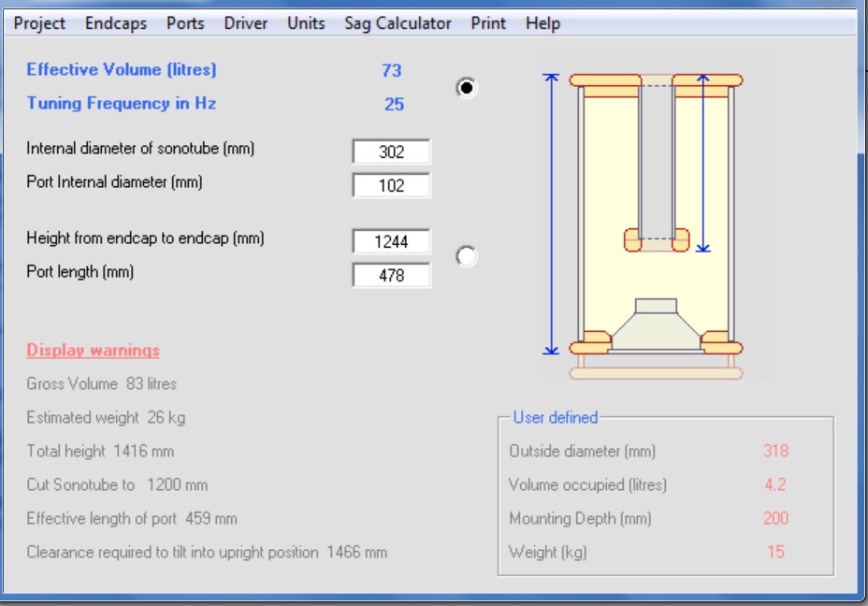Screen dimensions: 868x606
Task: Click the Effective length of port text
Action: point(132,518)
